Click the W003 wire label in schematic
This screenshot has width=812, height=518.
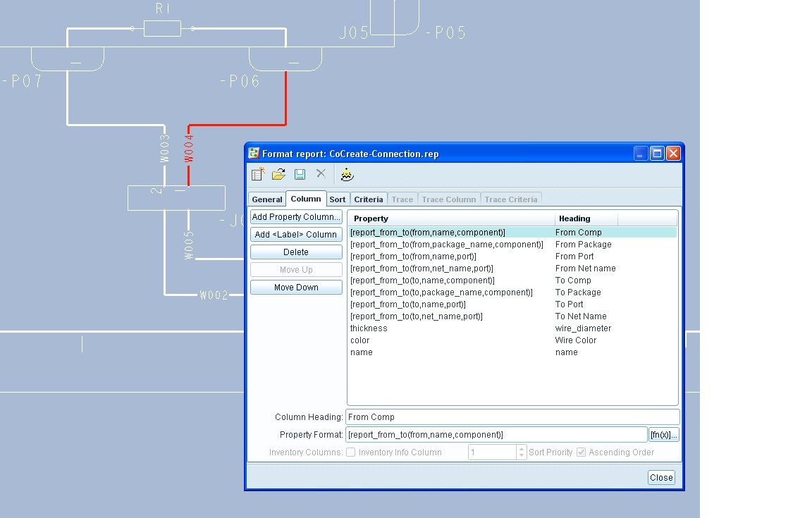click(x=165, y=148)
